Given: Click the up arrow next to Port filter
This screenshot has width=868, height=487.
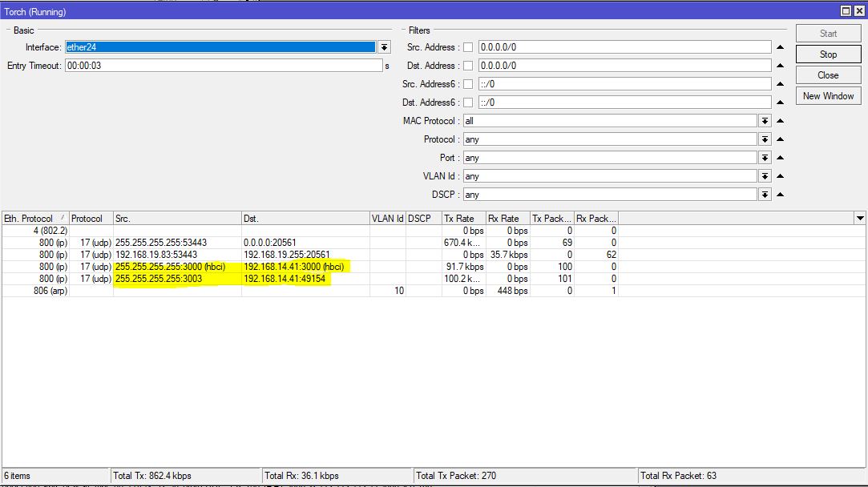Looking at the screenshot, I should (x=780, y=157).
